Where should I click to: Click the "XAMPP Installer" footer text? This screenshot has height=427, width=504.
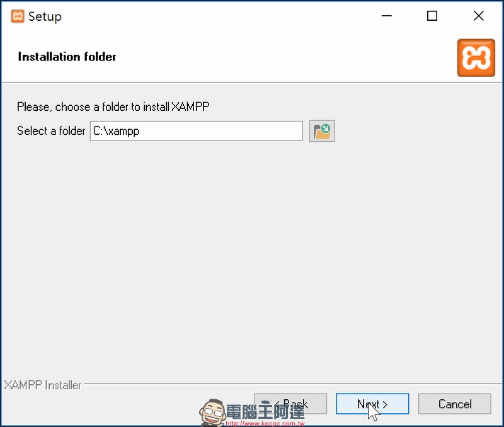[42, 385]
